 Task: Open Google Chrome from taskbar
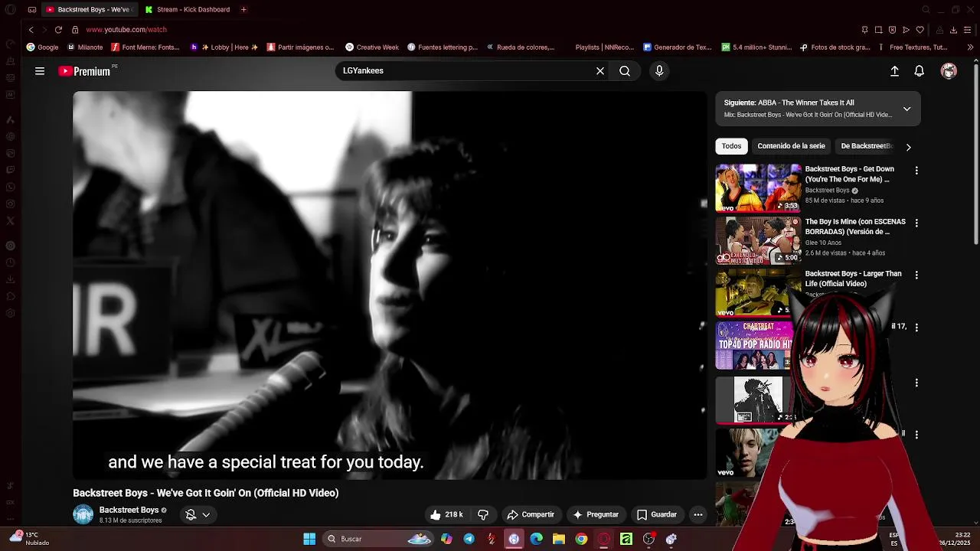pyautogui.click(x=581, y=539)
